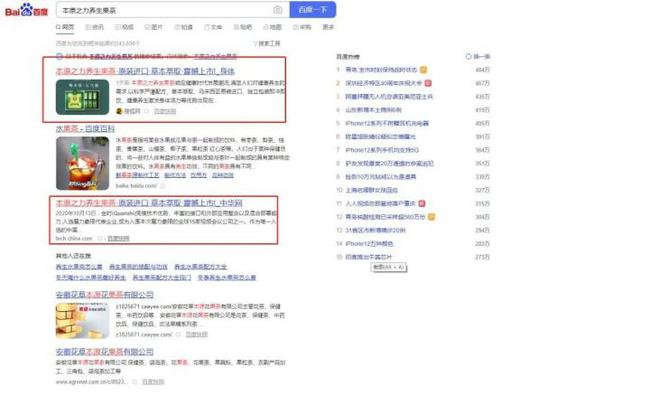Click gold bars thumbnail of company result
This screenshot has height=395, width=650.
point(82,321)
